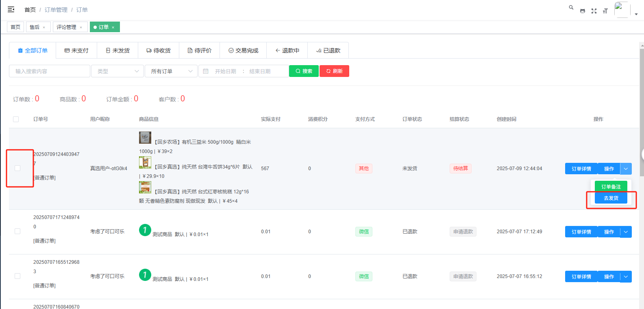Image resolution: width=644 pixels, height=309 pixels.
Task: Open the header search magnifier icon
Action: click(x=571, y=7)
